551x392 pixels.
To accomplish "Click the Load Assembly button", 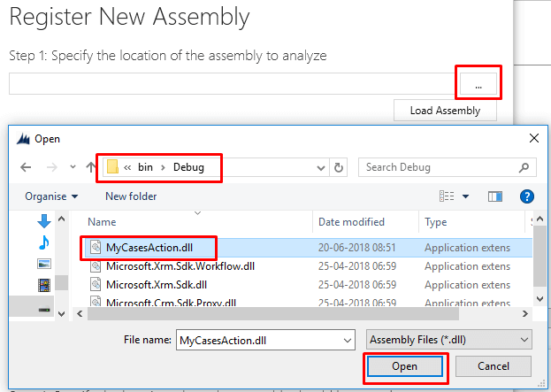I will click(x=445, y=111).
